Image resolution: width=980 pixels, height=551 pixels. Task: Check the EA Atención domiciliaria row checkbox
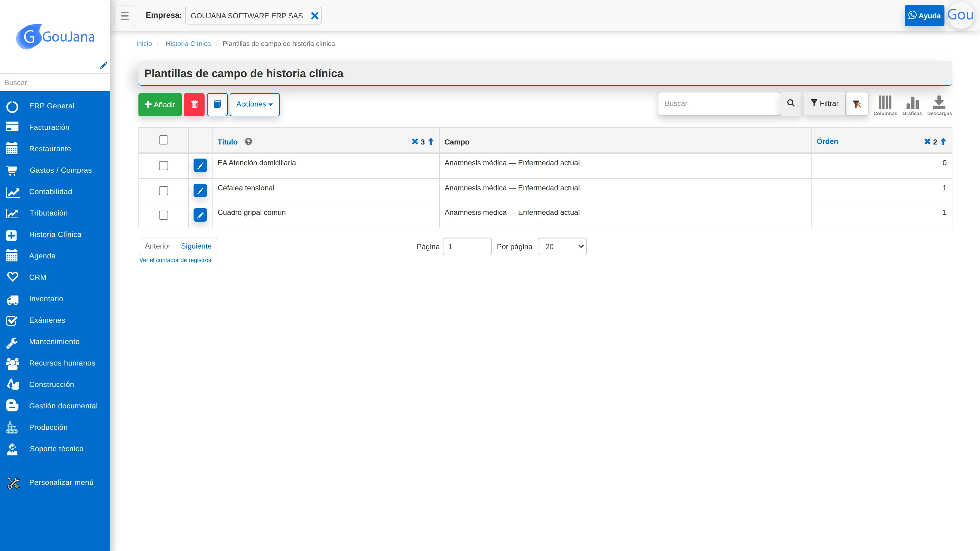163,165
